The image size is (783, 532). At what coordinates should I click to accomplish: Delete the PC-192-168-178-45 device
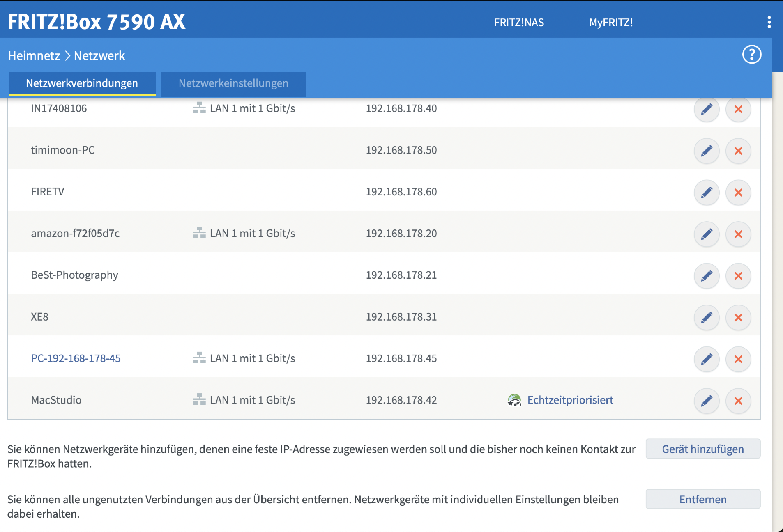[x=738, y=359]
